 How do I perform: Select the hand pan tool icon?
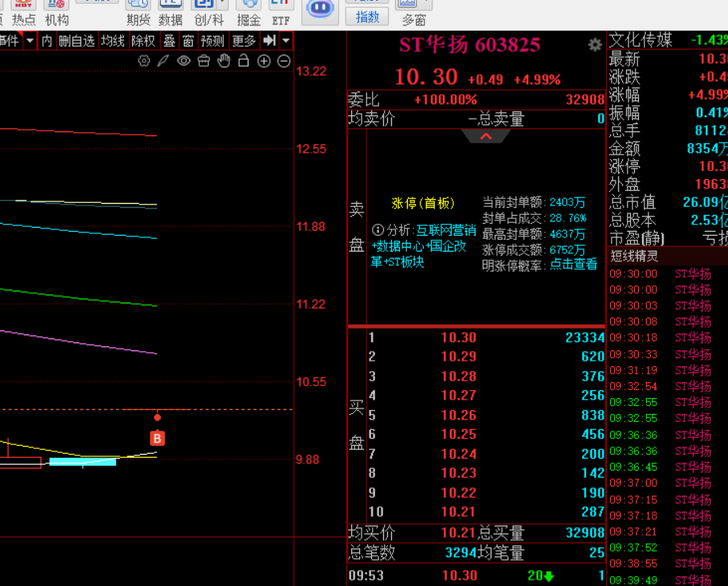[224, 61]
